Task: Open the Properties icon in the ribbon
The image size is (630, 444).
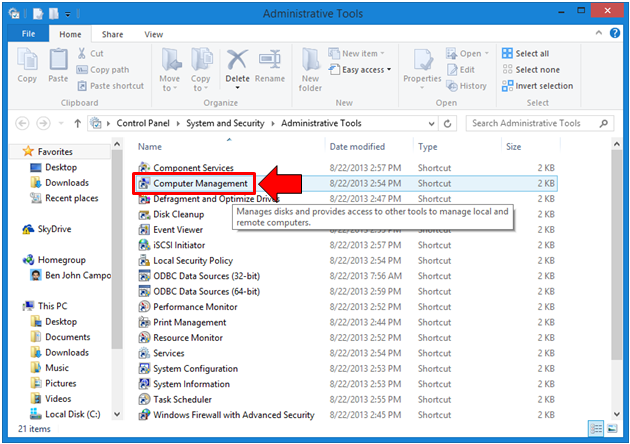Action: tap(422, 61)
